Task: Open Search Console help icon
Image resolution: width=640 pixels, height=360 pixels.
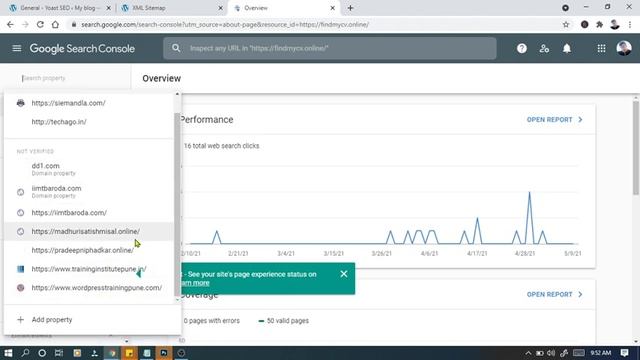Action: [x=522, y=49]
